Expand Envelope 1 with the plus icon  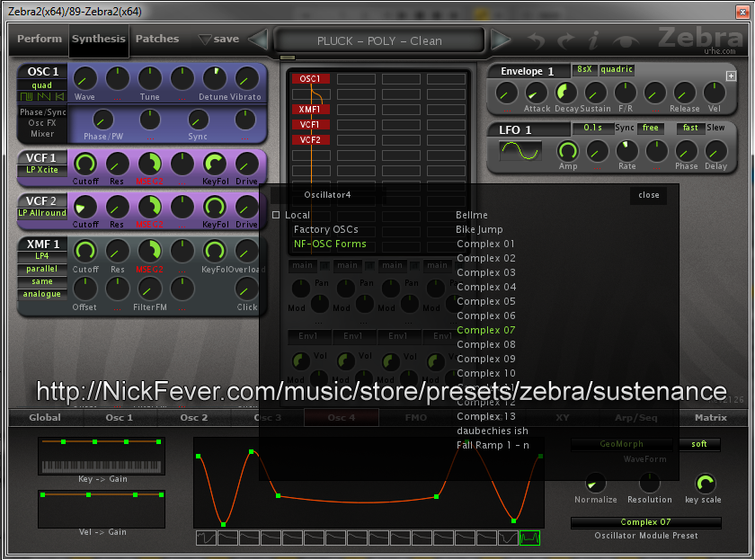pos(731,76)
